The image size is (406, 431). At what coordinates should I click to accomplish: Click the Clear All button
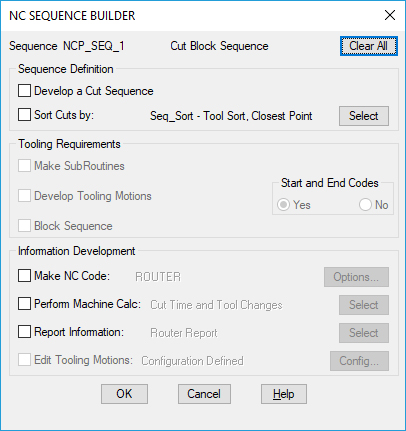tap(369, 46)
